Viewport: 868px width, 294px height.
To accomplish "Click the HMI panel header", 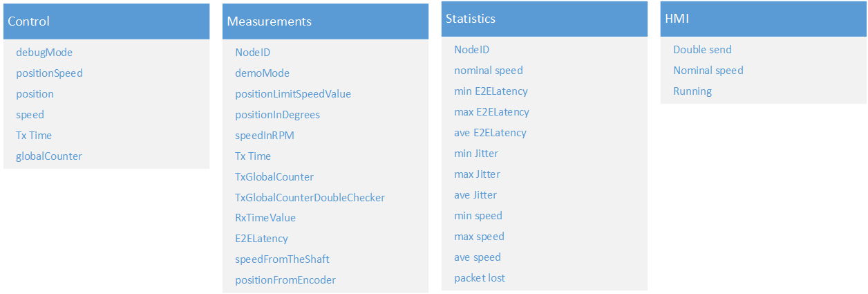I will click(x=764, y=19).
